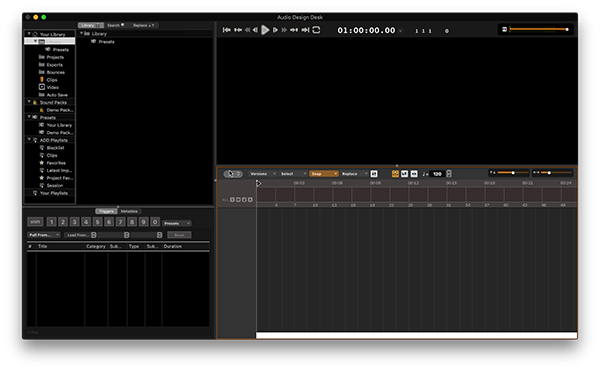Select the Blacklist playlist

(x=55, y=148)
